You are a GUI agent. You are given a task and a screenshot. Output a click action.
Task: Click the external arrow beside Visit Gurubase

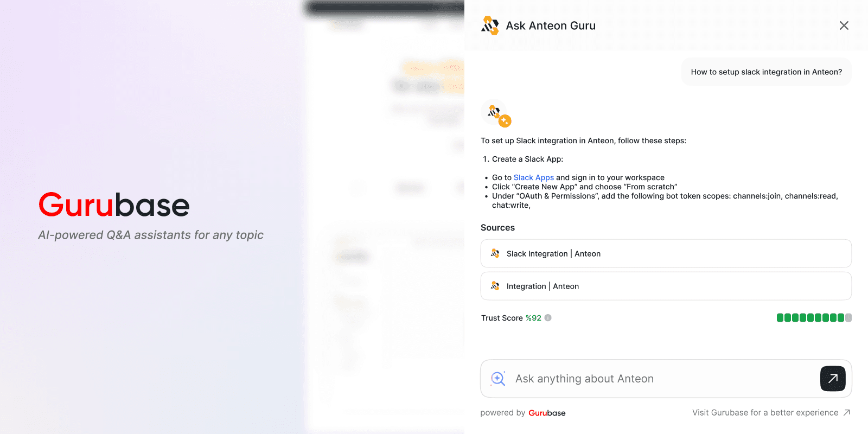(x=847, y=413)
